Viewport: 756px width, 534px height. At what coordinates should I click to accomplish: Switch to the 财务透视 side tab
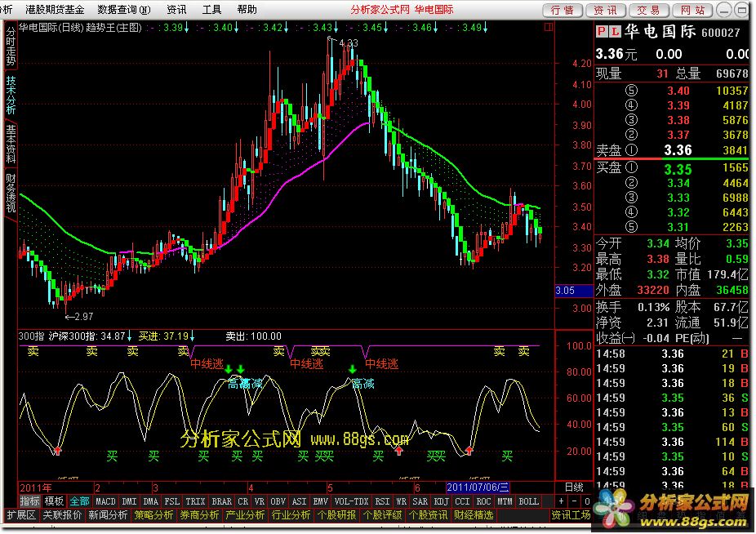(11, 193)
